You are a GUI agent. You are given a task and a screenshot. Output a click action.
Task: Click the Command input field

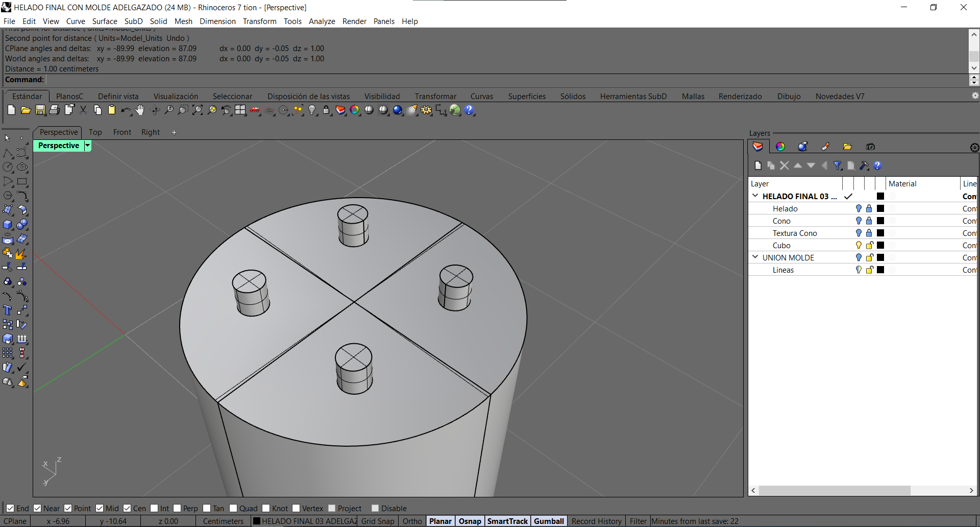507,80
